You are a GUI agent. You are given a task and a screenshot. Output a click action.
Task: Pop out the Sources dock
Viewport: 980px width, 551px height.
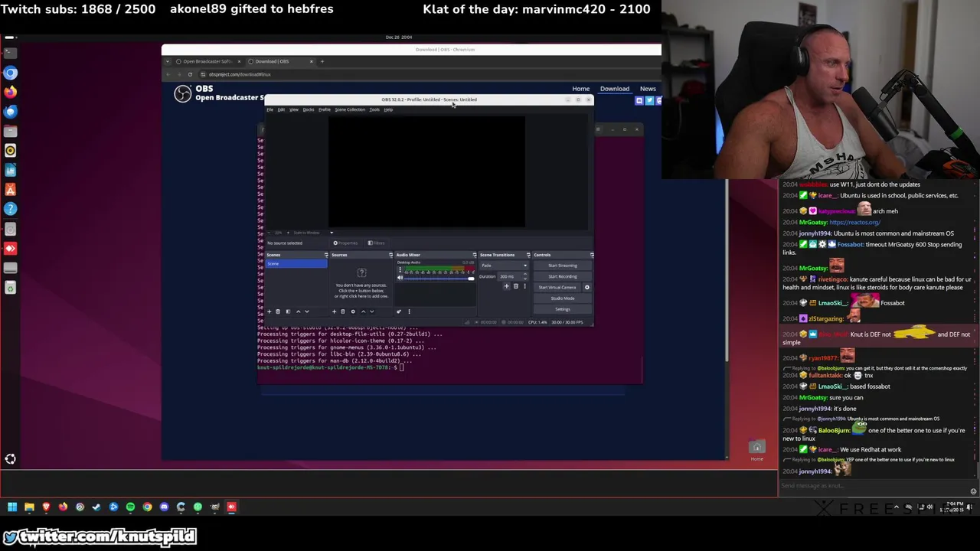(x=390, y=255)
